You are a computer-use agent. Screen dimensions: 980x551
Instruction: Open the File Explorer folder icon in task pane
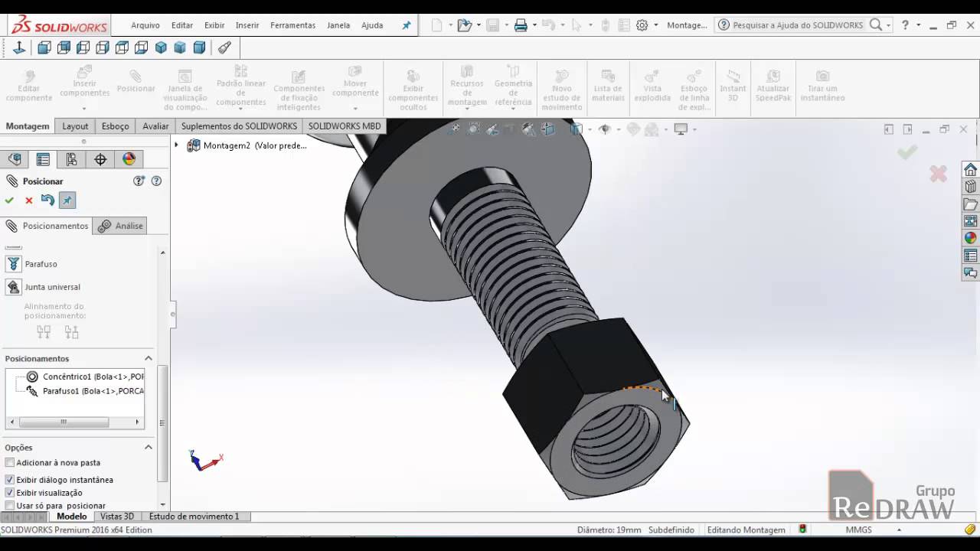click(970, 204)
